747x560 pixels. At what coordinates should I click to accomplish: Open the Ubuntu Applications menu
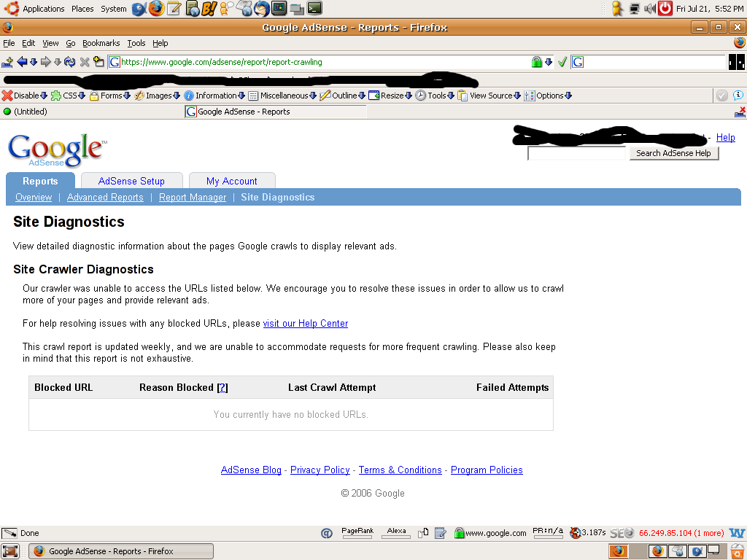pyautogui.click(x=43, y=9)
